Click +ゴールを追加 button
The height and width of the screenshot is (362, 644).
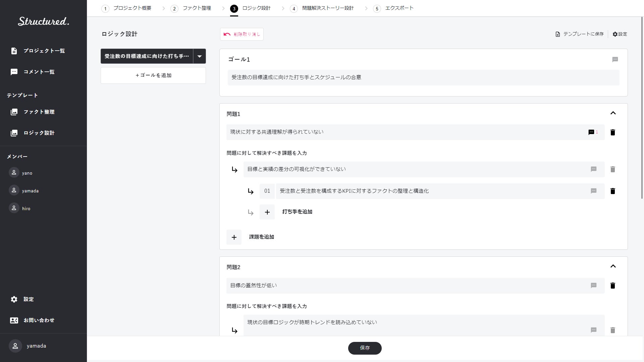(153, 75)
